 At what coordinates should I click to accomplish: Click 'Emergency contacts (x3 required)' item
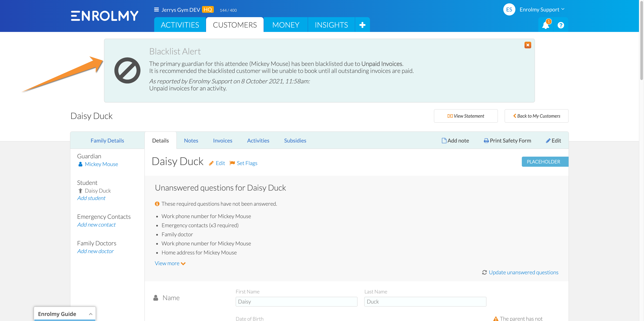200,225
